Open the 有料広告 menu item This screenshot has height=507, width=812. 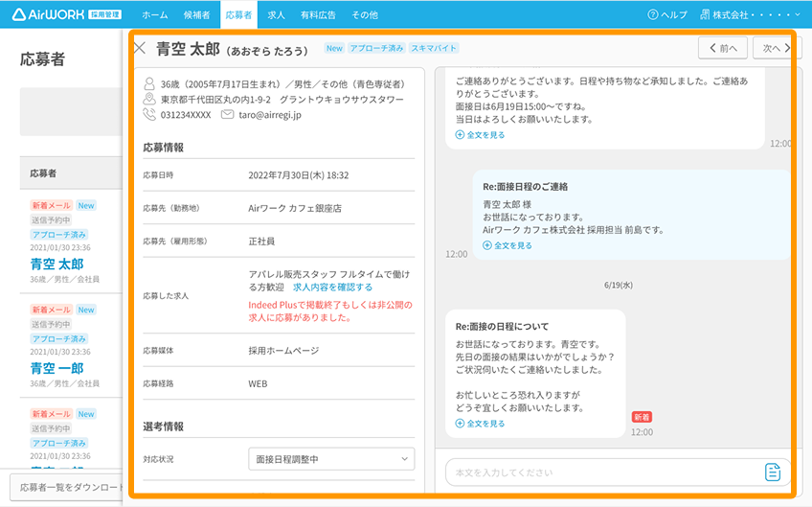[x=318, y=15]
